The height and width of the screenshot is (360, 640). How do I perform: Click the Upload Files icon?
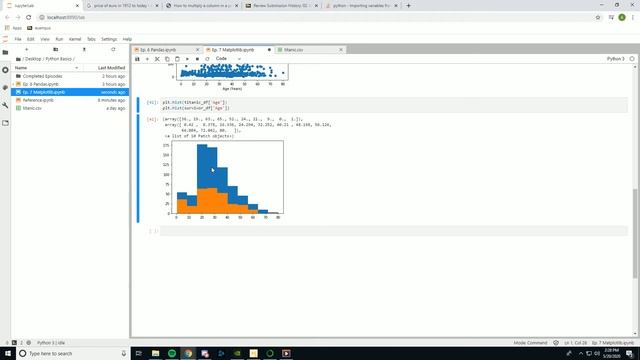click(x=84, y=49)
